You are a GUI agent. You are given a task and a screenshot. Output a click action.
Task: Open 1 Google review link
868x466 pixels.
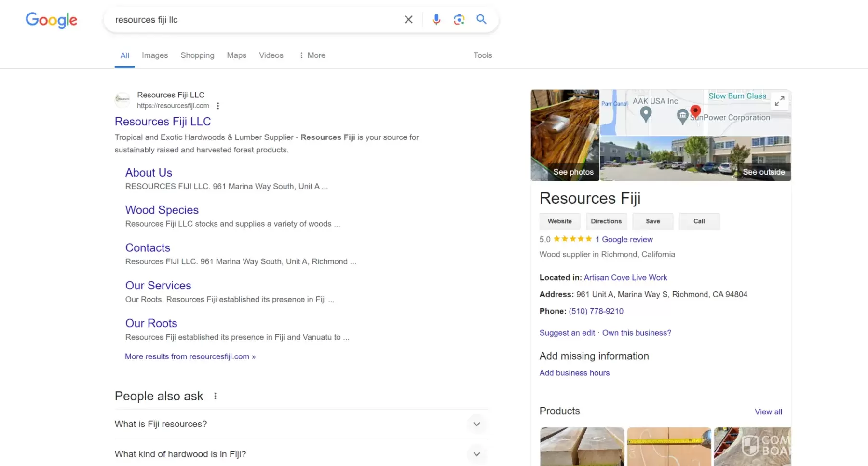tap(624, 239)
